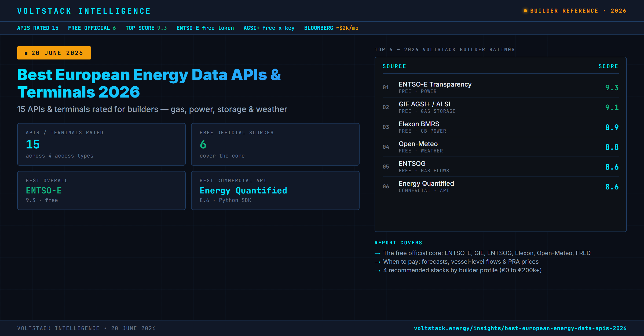Image resolution: width=644 pixels, height=336 pixels.
Task: Select the BUILDER REFERENCE · 2026 label
Action: pos(578,11)
